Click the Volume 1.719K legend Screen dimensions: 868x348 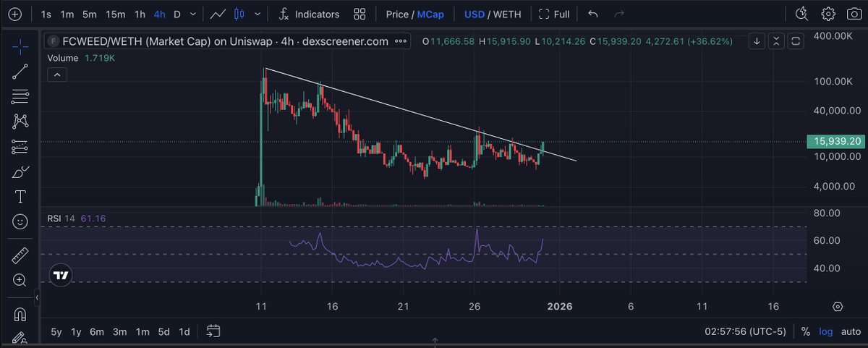[81, 57]
